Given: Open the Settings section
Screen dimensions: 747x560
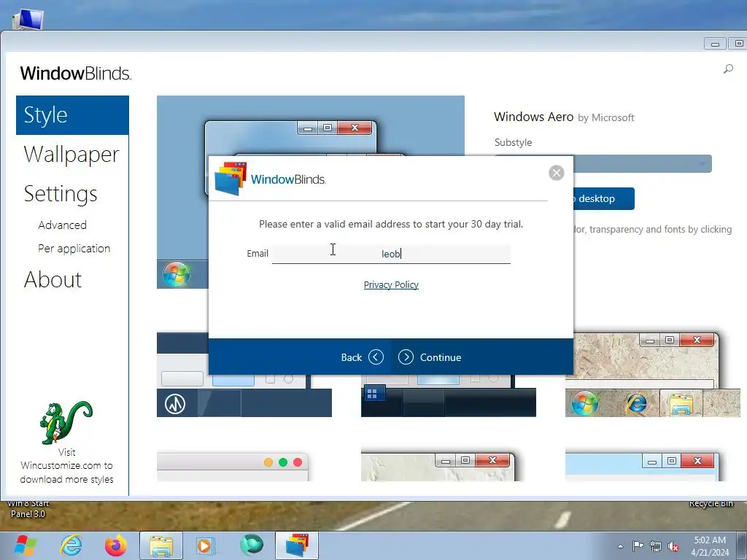Looking at the screenshot, I should 61,194.
